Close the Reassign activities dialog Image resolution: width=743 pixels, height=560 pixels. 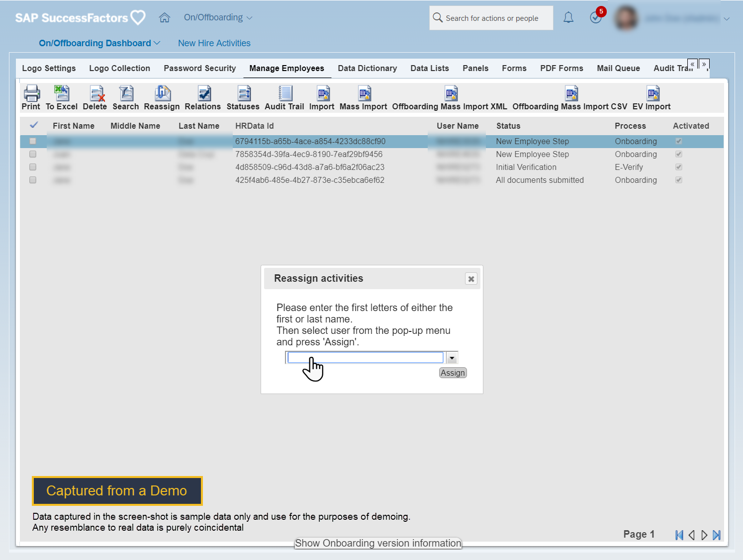[x=471, y=279]
